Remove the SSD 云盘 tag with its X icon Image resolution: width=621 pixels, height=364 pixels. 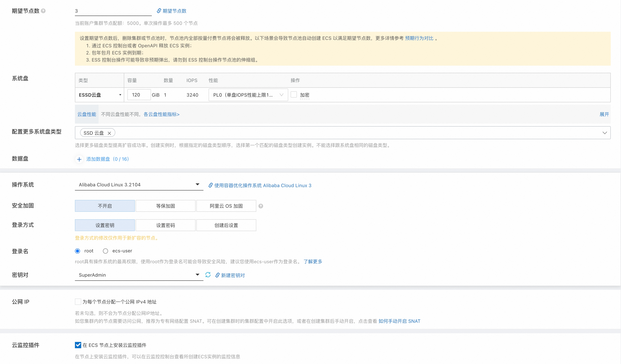(x=109, y=133)
